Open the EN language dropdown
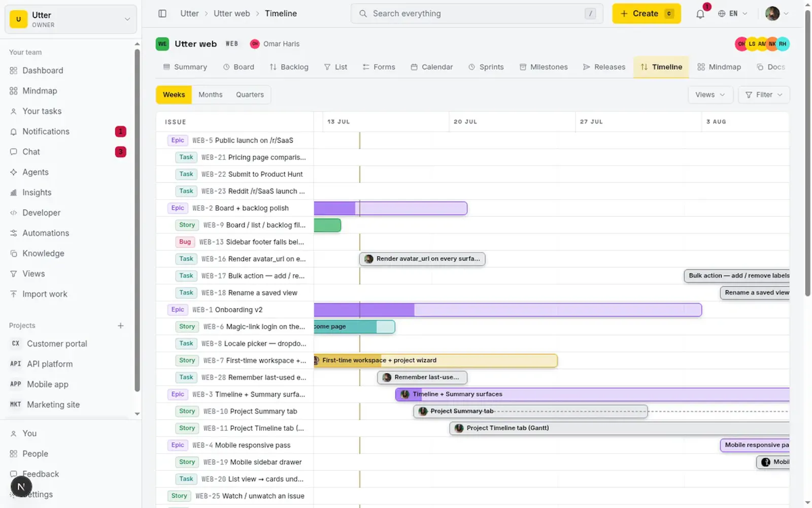The image size is (812, 508). click(732, 14)
